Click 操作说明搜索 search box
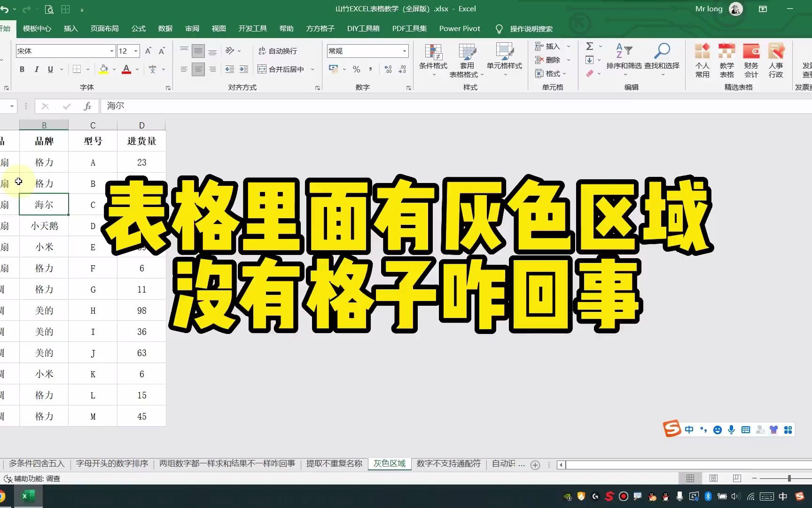Image resolution: width=812 pixels, height=508 pixels. tap(531, 29)
